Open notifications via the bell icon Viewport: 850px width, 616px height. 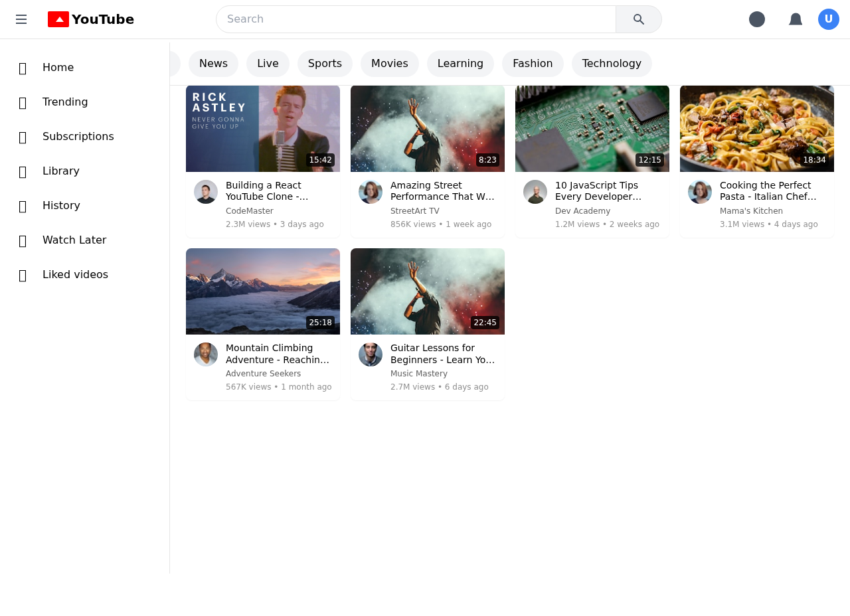point(795,19)
